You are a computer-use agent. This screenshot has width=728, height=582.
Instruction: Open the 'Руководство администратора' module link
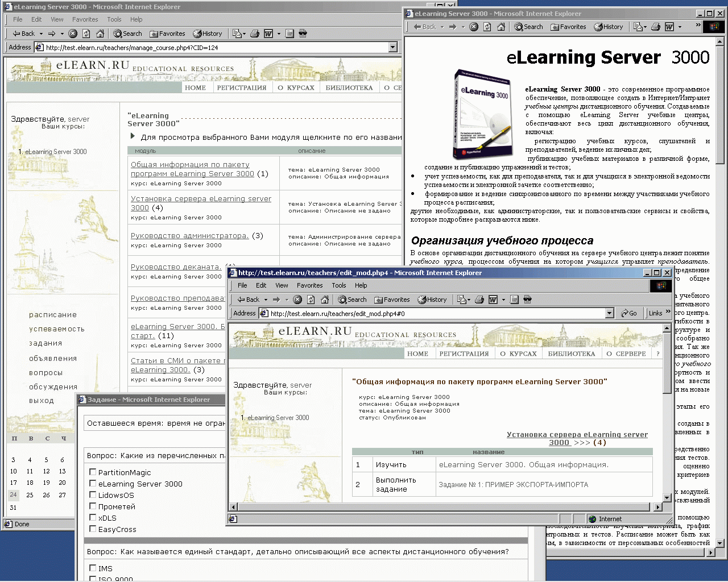click(x=189, y=236)
